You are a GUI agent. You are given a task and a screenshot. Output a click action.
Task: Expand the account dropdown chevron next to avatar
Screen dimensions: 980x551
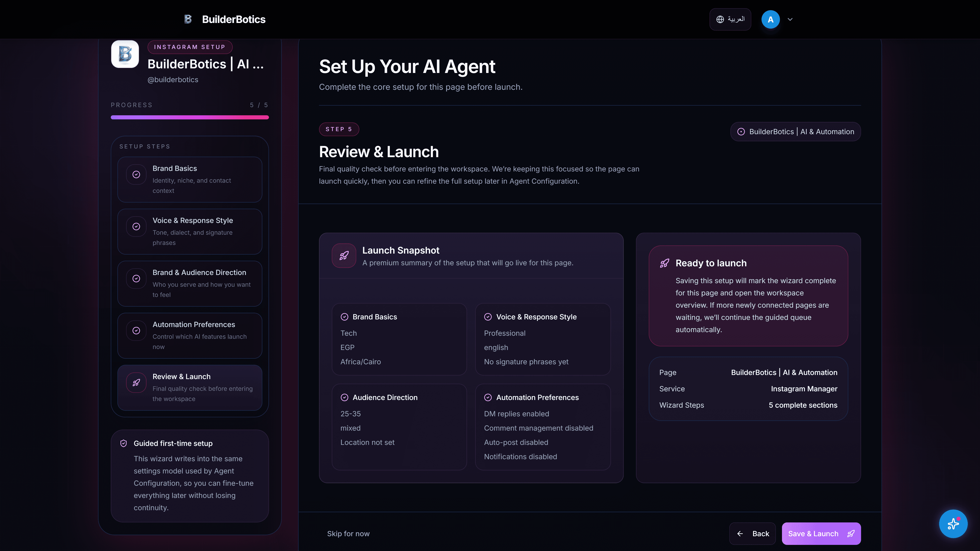pyautogui.click(x=790, y=19)
